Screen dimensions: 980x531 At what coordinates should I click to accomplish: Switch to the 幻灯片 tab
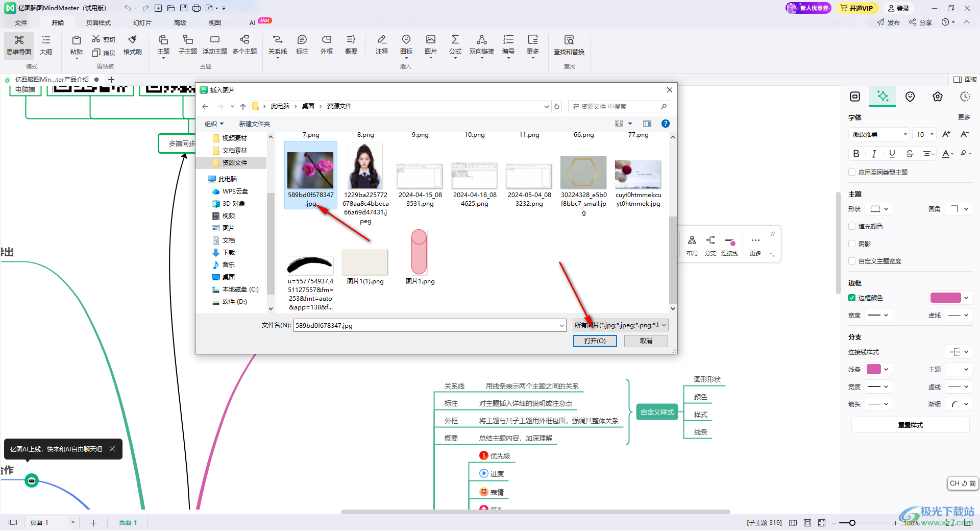coord(142,22)
